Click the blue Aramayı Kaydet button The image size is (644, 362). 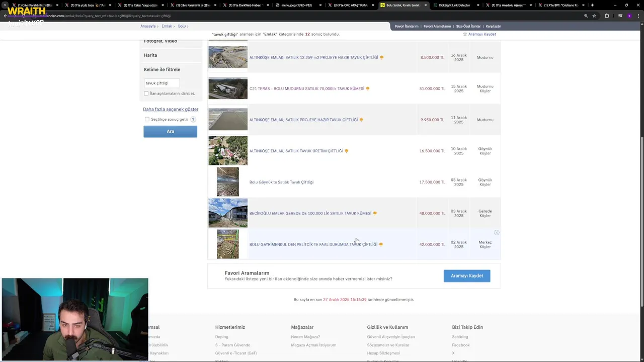[x=467, y=276]
